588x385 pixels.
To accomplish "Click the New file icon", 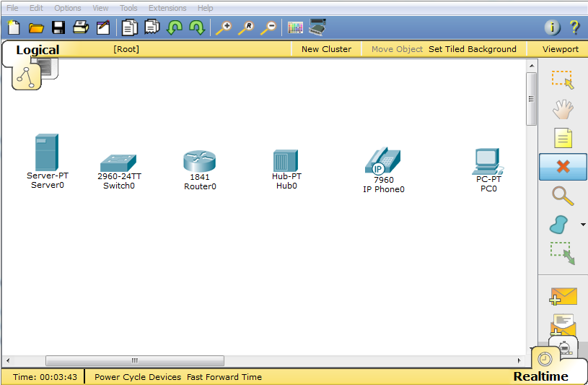I will pyautogui.click(x=14, y=27).
